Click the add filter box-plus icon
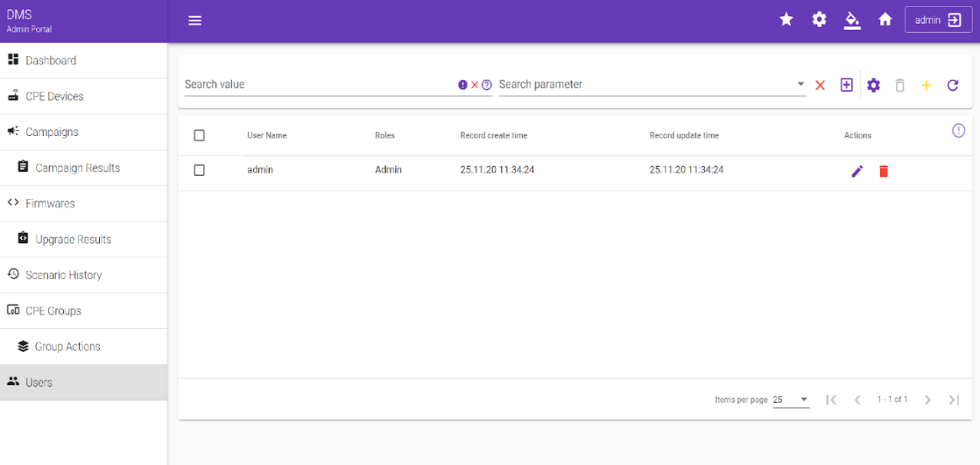This screenshot has width=980, height=465. pos(846,85)
